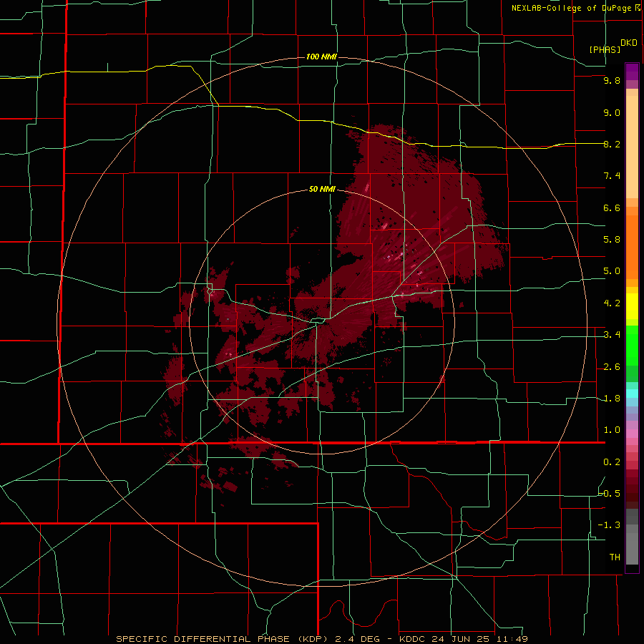Click the 9.8 value on the color scale
Image resolution: width=644 pixels, height=644 pixels.
(612, 80)
